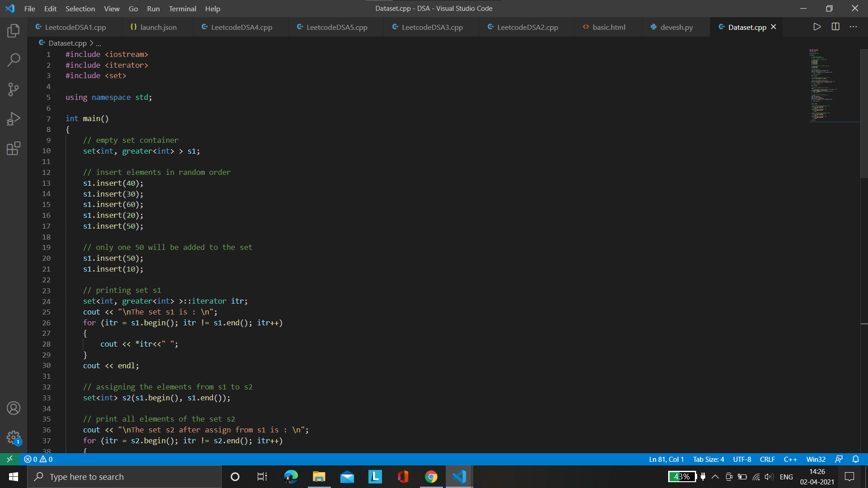This screenshot has height=488, width=868.
Task: Run the code with the play icon
Action: [x=817, y=27]
